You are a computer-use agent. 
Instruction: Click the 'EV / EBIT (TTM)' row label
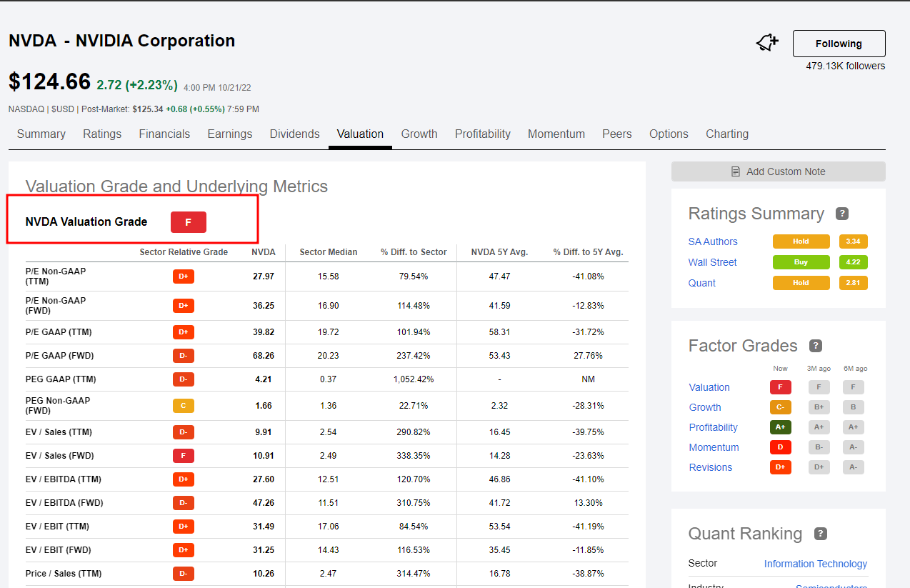point(59,527)
